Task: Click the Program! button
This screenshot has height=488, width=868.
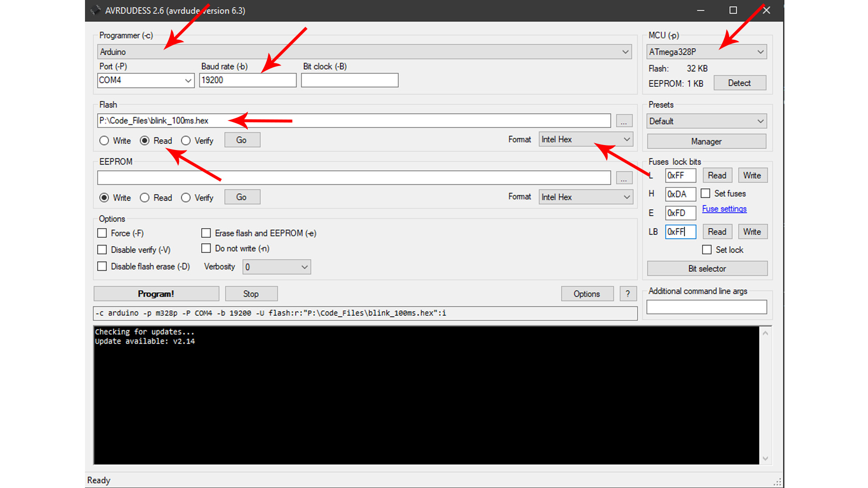Action: pos(156,294)
